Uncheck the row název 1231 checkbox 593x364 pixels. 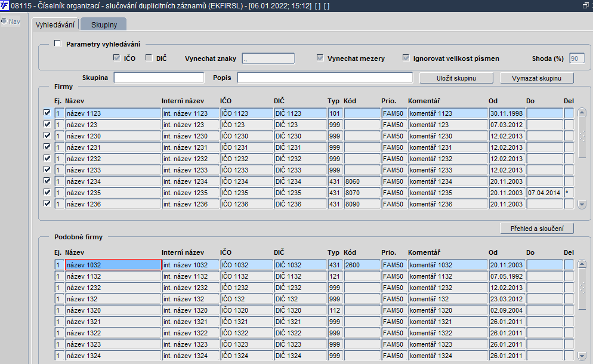(x=47, y=147)
